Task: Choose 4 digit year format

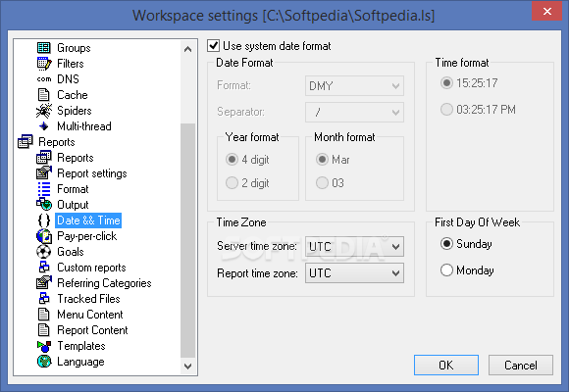Action: (x=232, y=159)
